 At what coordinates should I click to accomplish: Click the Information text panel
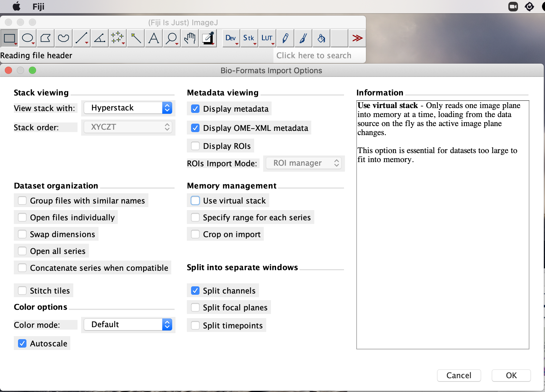coord(443,225)
